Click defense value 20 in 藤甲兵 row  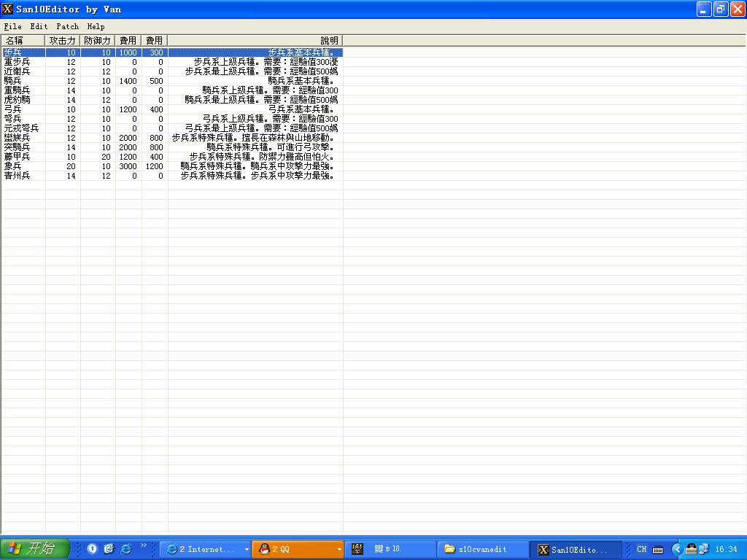[x=106, y=157]
